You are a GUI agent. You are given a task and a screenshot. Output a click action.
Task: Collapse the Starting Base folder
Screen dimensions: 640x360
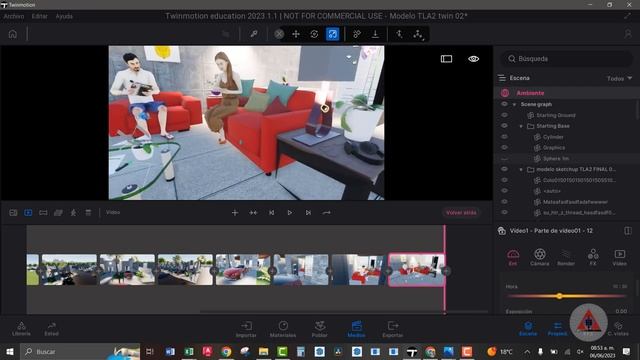tap(521, 126)
